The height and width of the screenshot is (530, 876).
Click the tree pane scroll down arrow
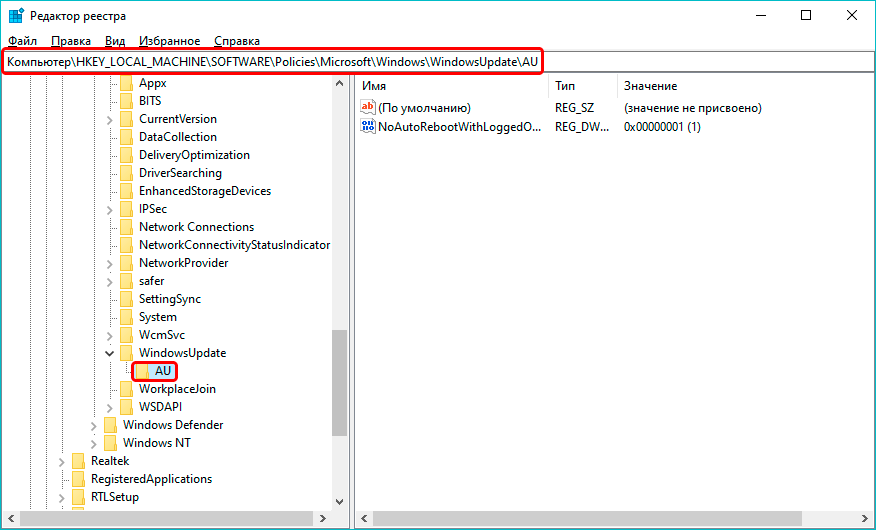339,502
